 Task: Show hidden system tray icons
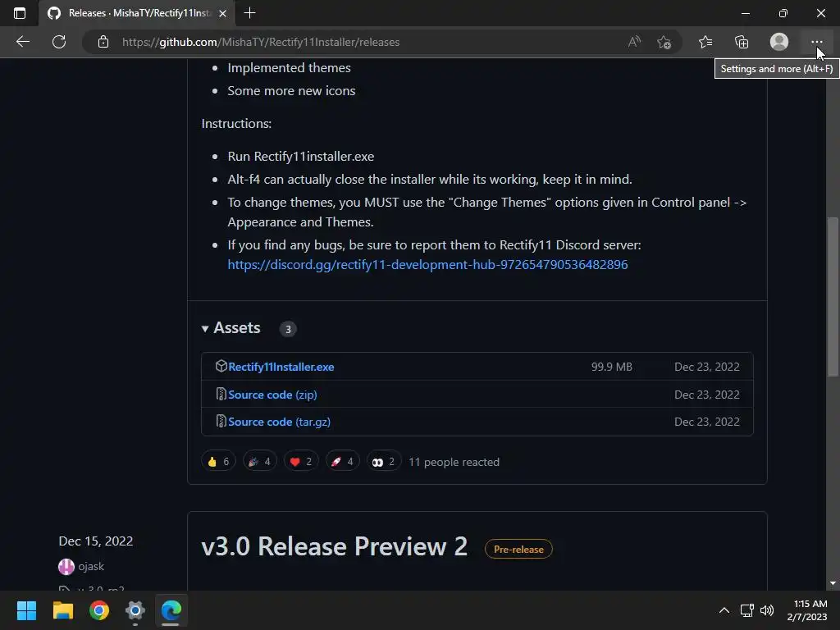click(724, 610)
